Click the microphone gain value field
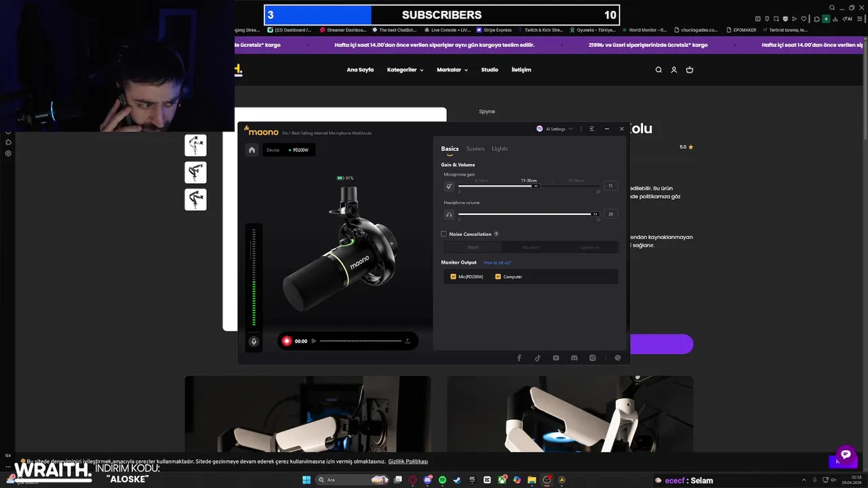Image resolution: width=868 pixels, height=488 pixels. (x=610, y=186)
